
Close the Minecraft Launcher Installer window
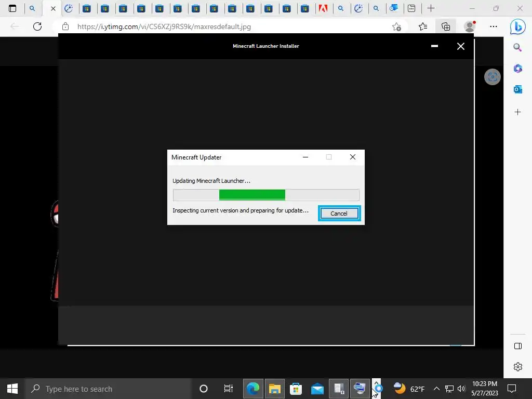460,46
